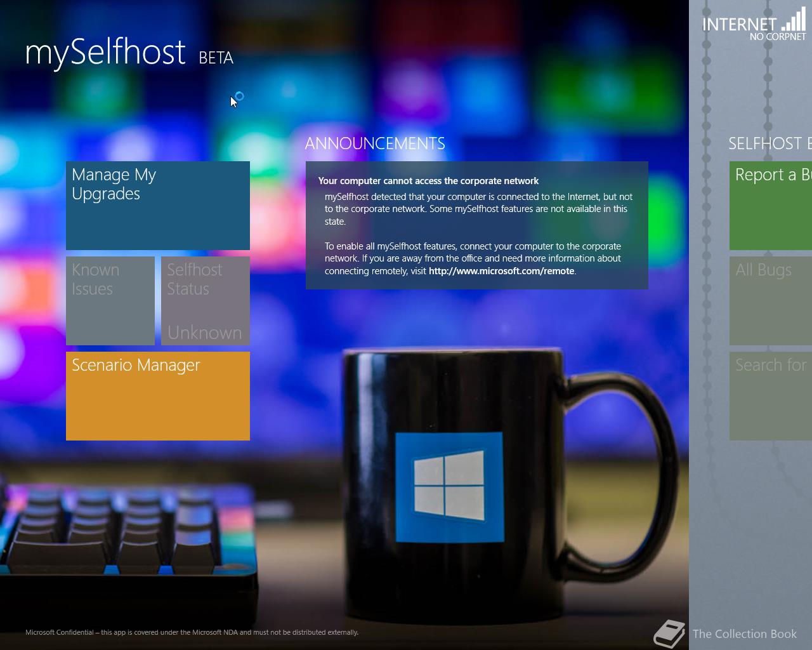Click the SELFHOST section heading on right
812x650 pixels.
coord(770,143)
